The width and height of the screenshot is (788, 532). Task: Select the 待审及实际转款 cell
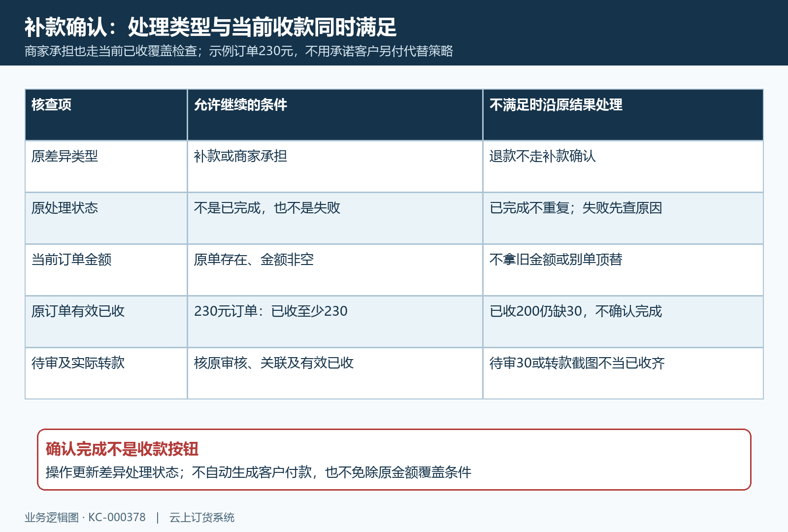(x=106, y=373)
